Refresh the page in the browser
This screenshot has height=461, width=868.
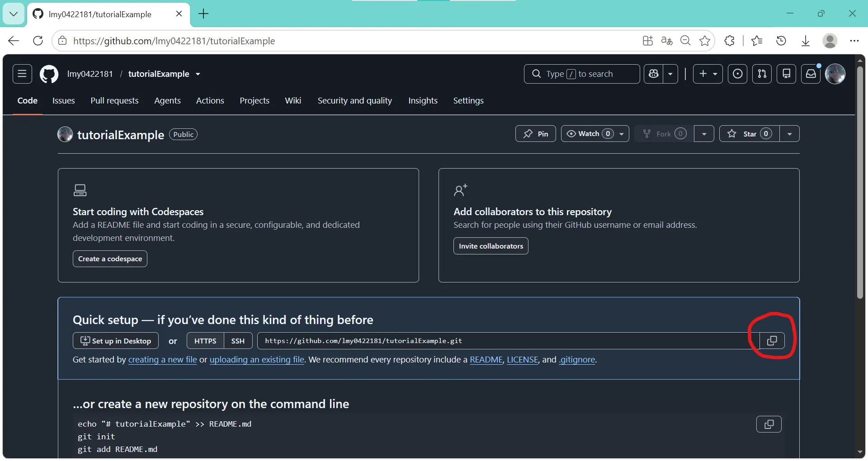[38, 41]
